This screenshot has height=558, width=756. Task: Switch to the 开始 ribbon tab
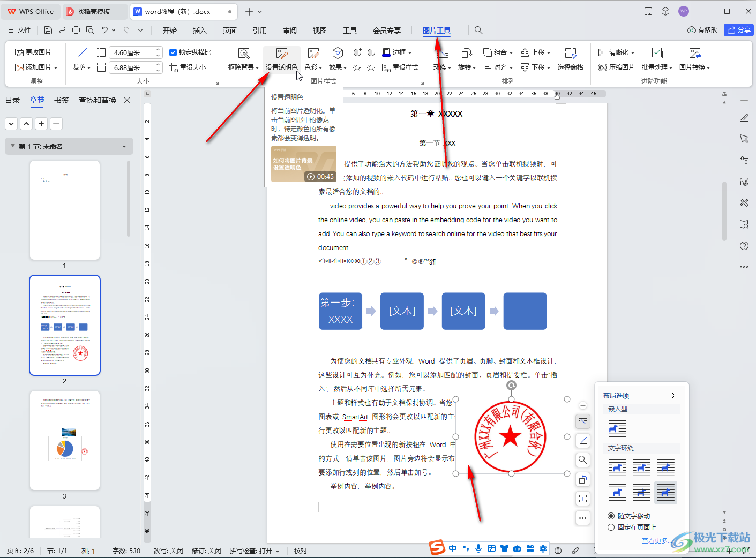click(x=170, y=31)
